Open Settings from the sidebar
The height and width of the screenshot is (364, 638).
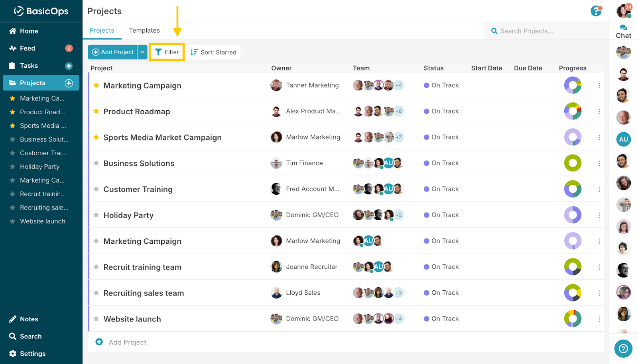point(32,353)
